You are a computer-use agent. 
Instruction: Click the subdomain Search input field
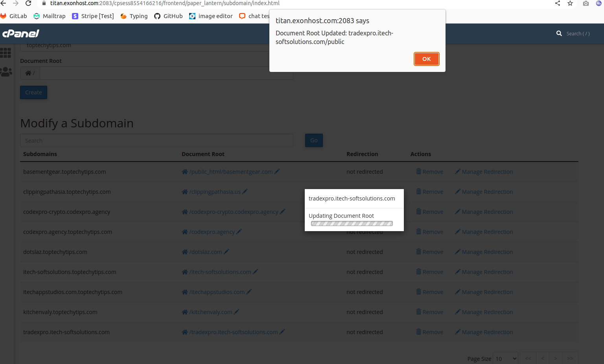click(x=157, y=140)
